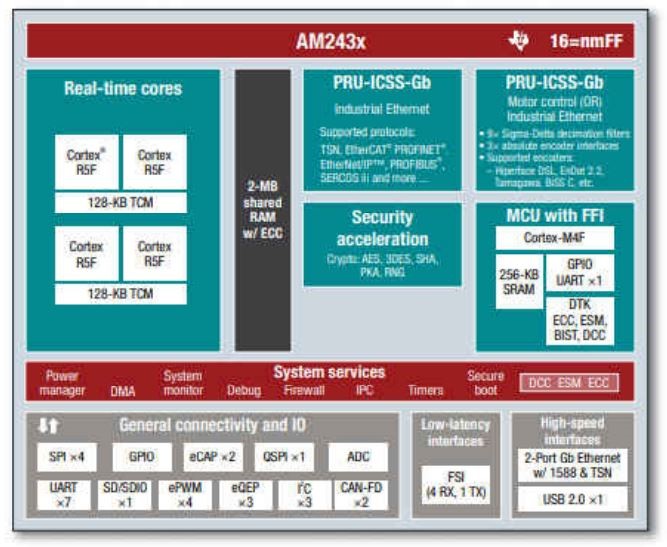667x547 pixels.
Task: Select the ePWM ×4 box
Action: pyautogui.click(x=185, y=495)
